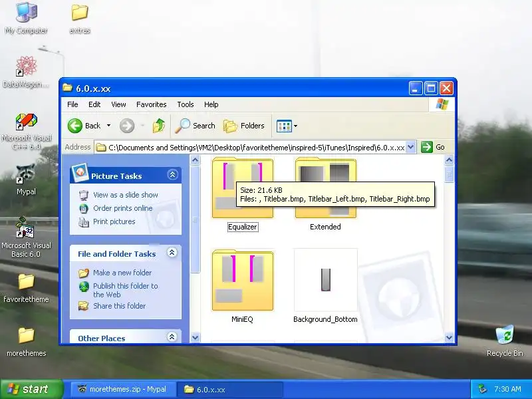
Task: Select the Equalizer folder thumbnail
Action: point(242,188)
